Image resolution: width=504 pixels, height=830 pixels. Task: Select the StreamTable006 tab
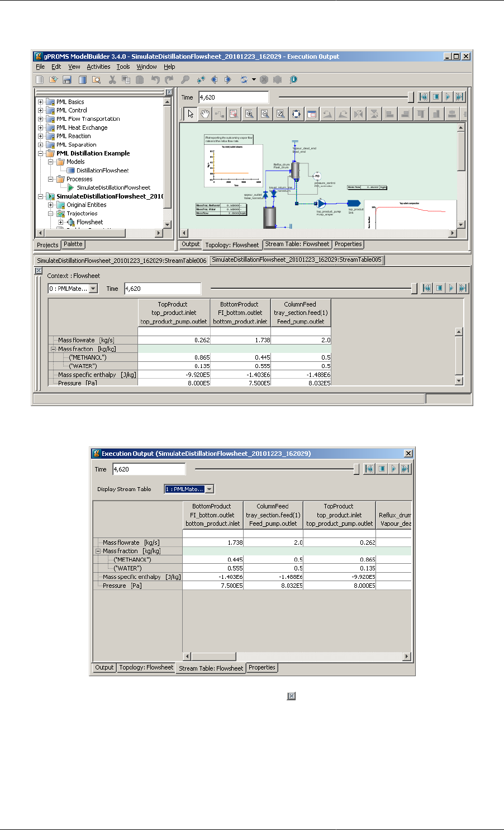(121, 261)
